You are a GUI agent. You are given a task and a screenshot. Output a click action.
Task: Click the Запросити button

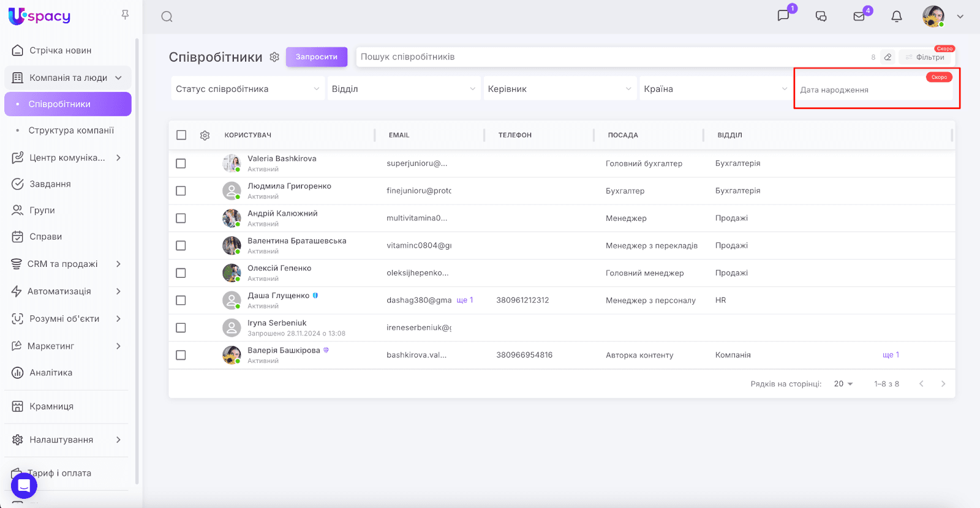(x=316, y=57)
